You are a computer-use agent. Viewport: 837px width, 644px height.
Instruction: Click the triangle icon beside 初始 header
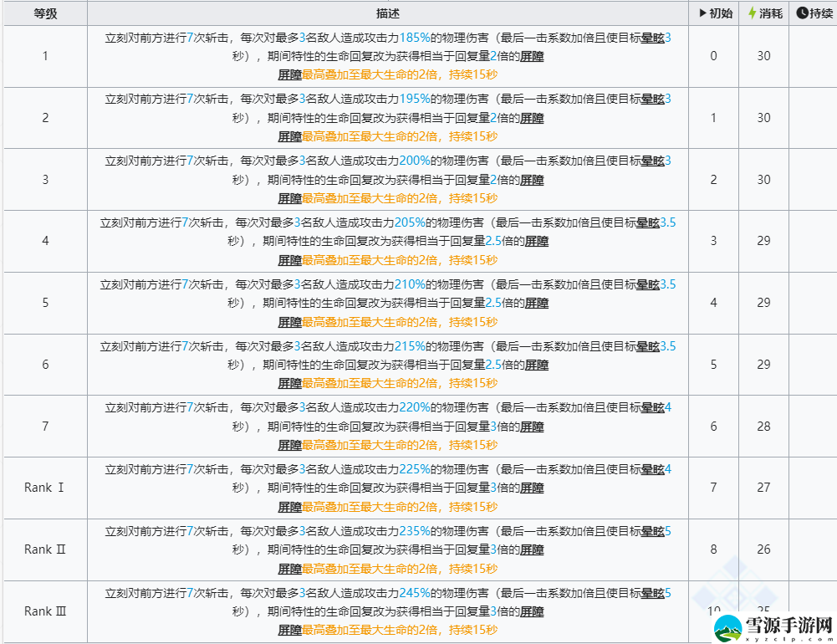703,13
